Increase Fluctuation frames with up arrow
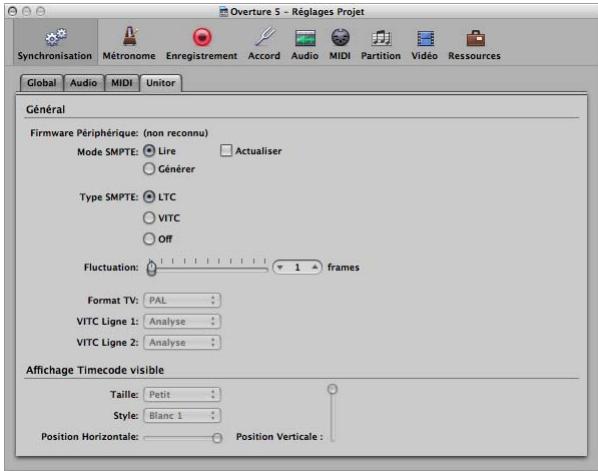The width and height of the screenshot is (598, 471). (x=315, y=267)
